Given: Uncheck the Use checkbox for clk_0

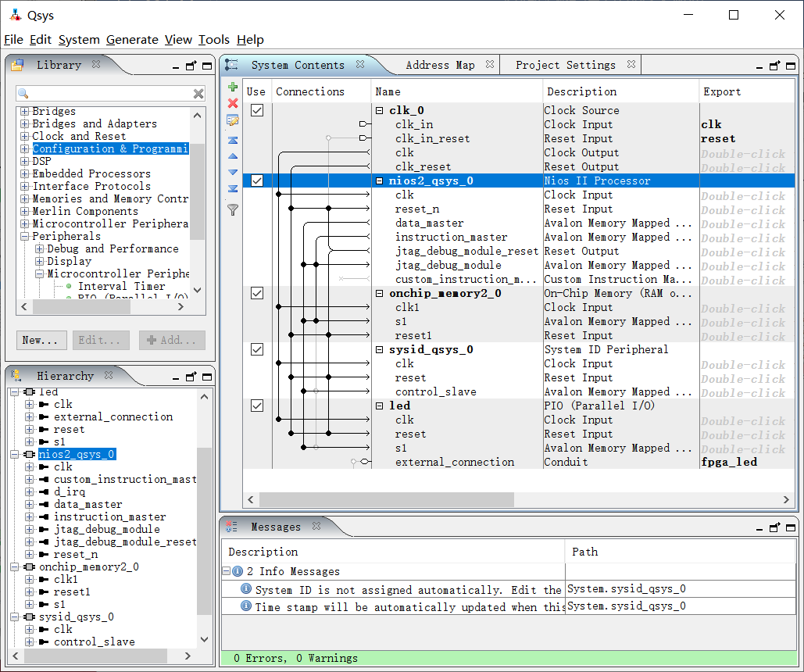Looking at the screenshot, I should [x=256, y=110].
